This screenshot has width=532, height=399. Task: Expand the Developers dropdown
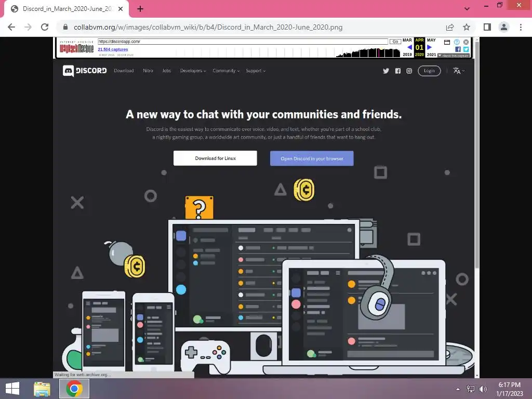click(x=193, y=71)
